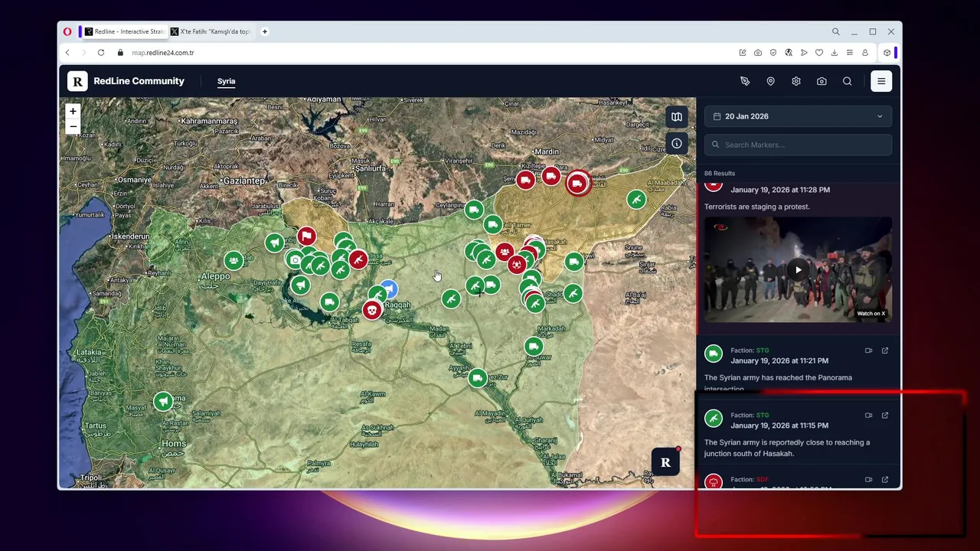Click the Opera menu logo

67,31
